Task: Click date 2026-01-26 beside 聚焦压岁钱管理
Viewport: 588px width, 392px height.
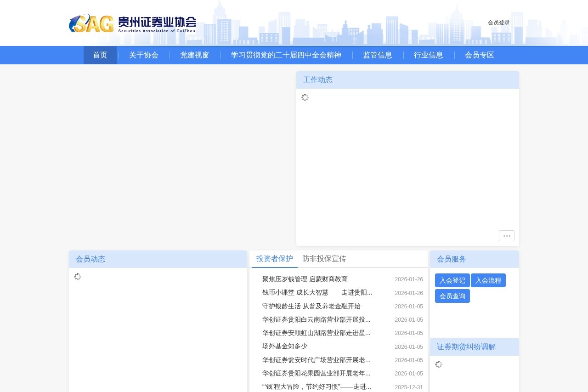Action: click(409, 279)
